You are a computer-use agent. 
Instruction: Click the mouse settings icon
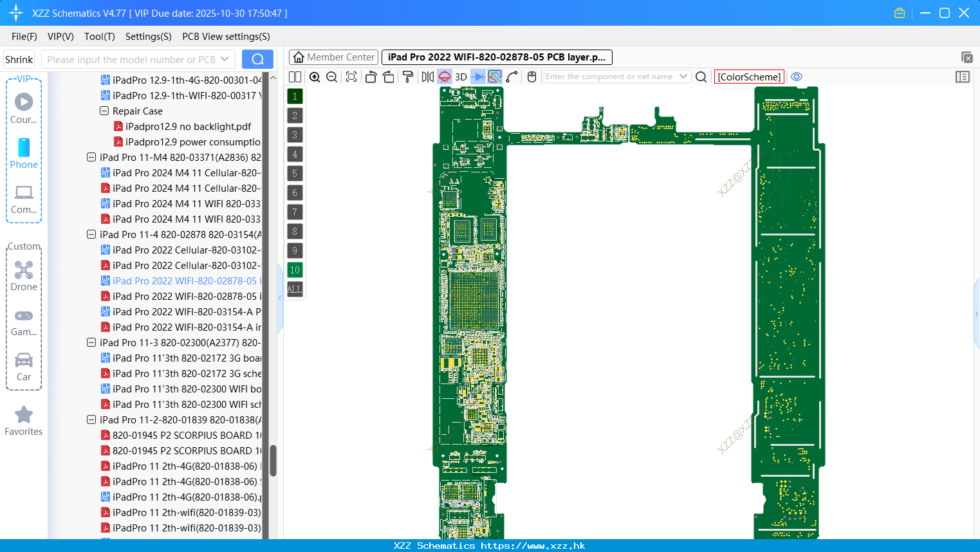[x=532, y=77]
